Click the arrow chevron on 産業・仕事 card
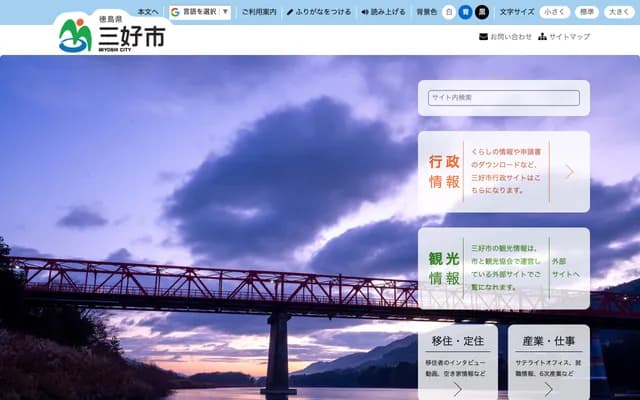 point(549,389)
